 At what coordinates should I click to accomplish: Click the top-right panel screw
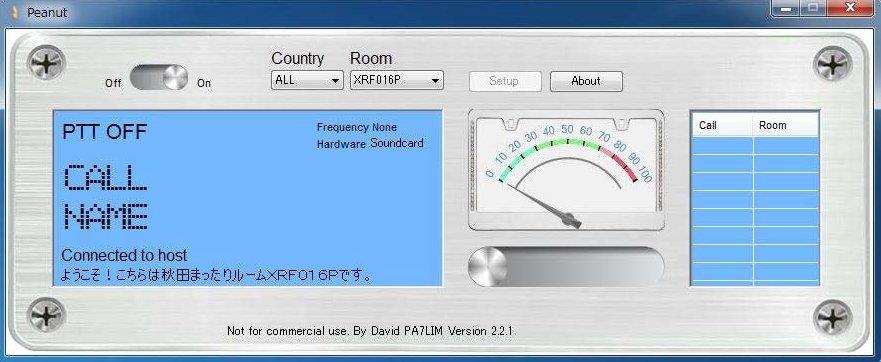833,64
